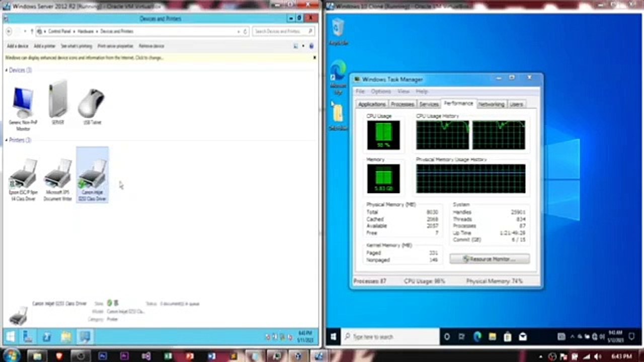Viewport: 644px width, 362px height.
Task: Select the Microsoft XPS Document Writer printer
Action: 58,180
